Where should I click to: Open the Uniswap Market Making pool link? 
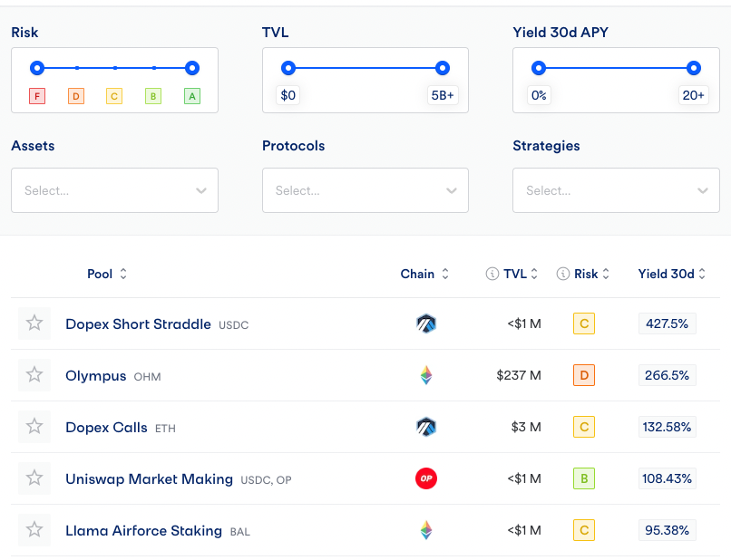coord(149,479)
